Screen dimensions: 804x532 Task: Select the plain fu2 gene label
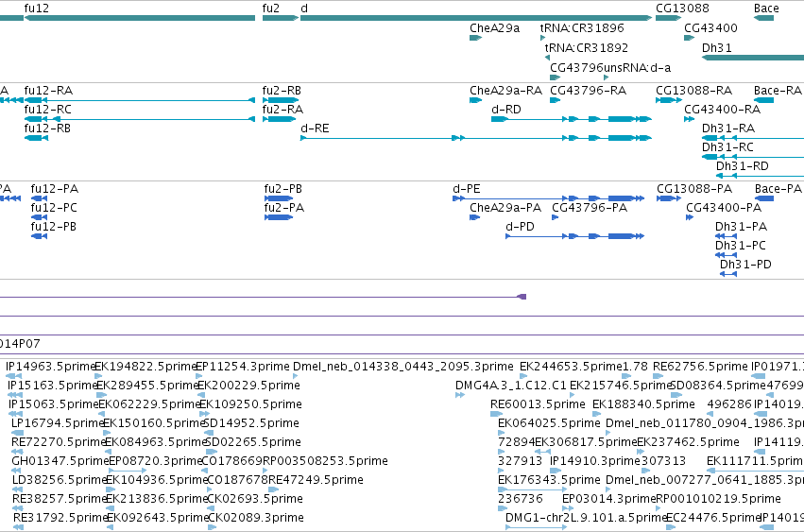click(x=271, y=9)
